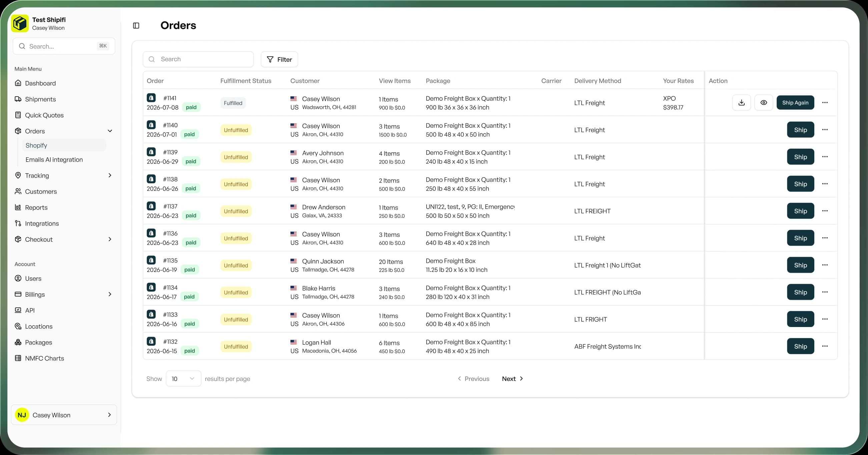Click customer name Quinn Jackson
Image resolution: width=868 pixels, height=455 pixels.
point(323,261)
